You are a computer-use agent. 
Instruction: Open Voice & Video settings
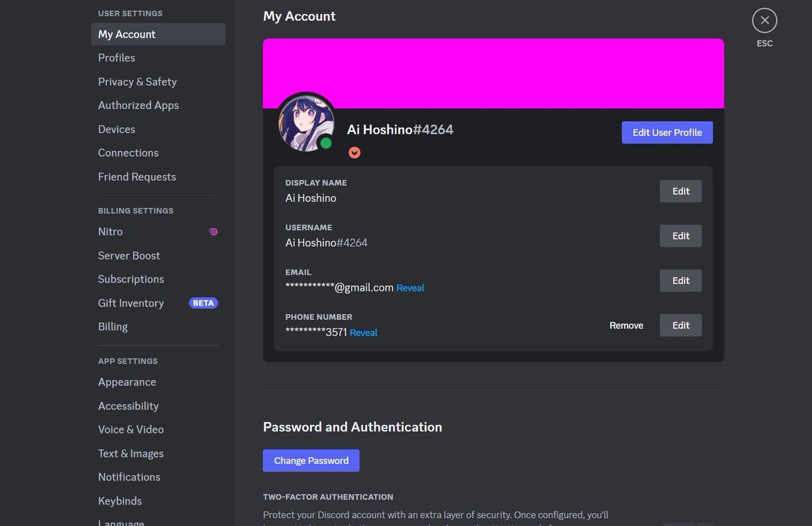click(158, 429)
